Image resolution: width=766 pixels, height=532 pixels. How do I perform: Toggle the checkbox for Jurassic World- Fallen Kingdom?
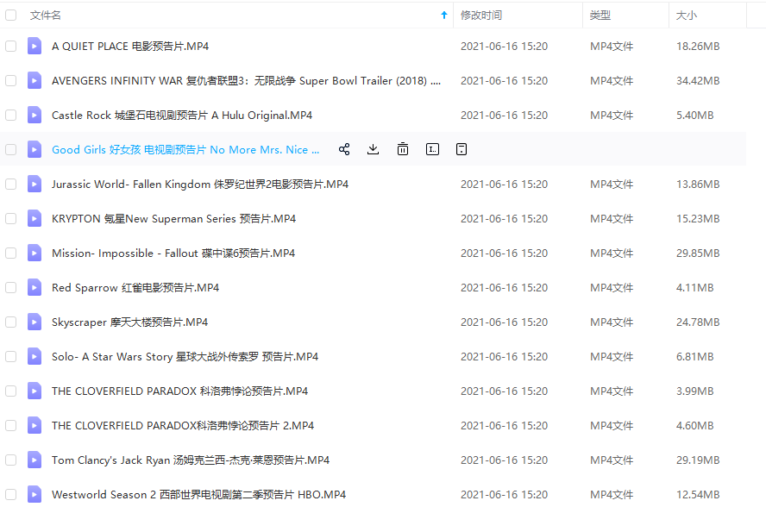pos(11,184)
